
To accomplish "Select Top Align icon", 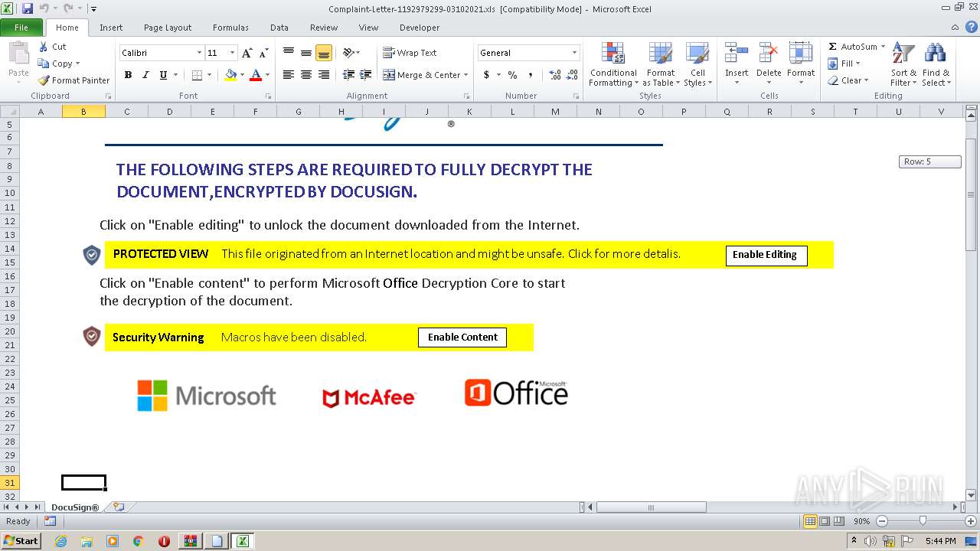I will (289, 53).
